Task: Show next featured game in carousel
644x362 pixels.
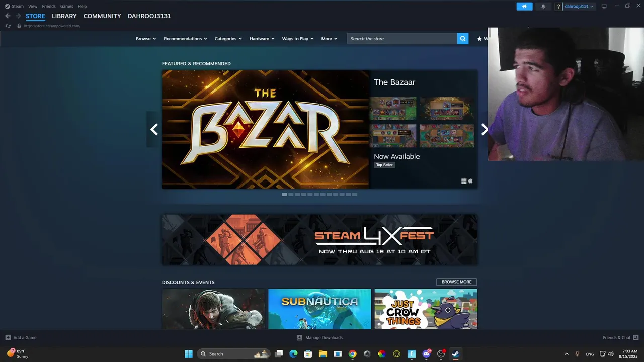Action: [484, 129]
